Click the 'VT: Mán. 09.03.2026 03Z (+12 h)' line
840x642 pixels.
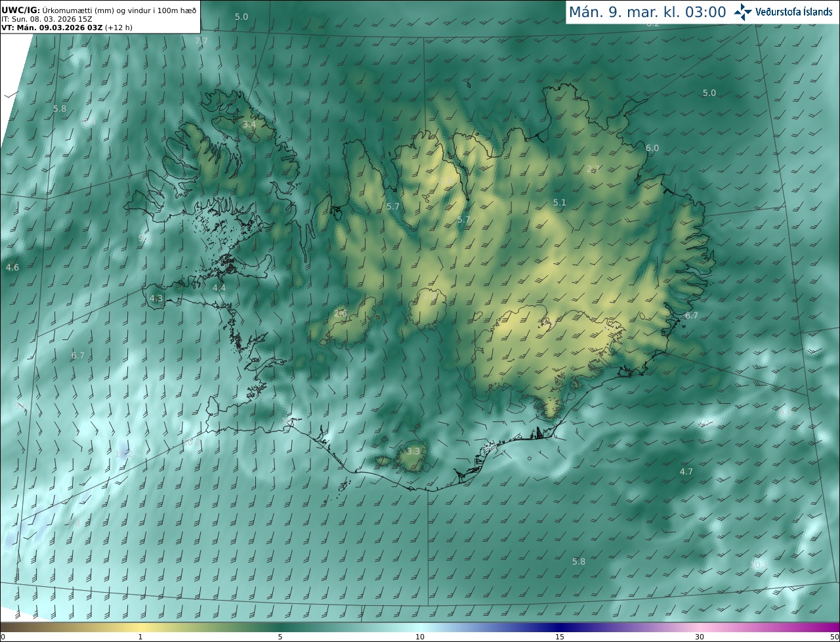67,28
